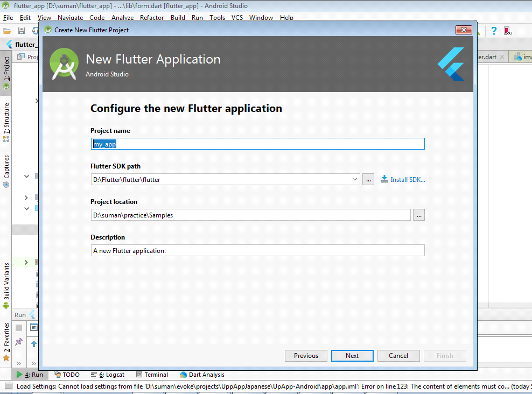Image resolution: width=532 pixels, height=394 pixels.
Task: Click the console layout icon in the Run panel
Action: pyautogui.click(x=33, y=328)
